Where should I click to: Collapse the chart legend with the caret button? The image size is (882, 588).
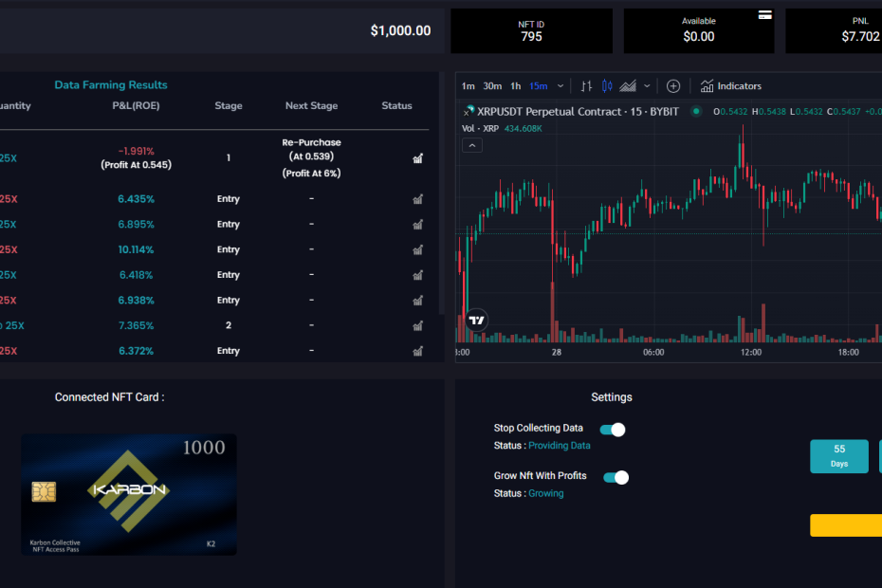tap(471, 145)
